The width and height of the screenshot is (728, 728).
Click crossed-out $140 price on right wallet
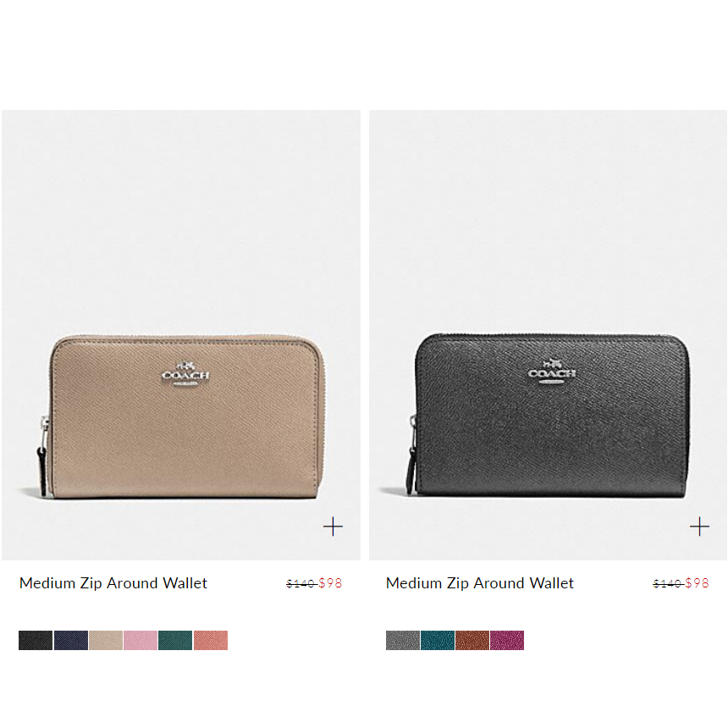668,583
